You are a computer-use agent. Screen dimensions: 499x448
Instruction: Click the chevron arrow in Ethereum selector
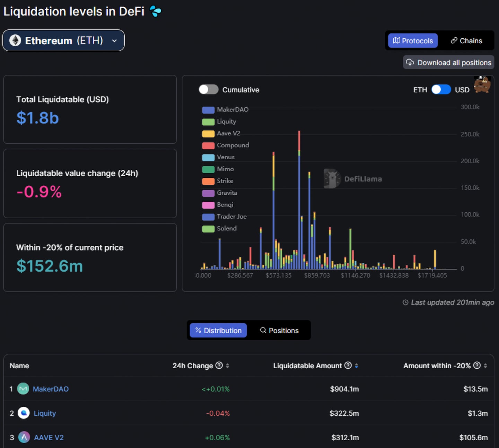[x=114, y=41]
